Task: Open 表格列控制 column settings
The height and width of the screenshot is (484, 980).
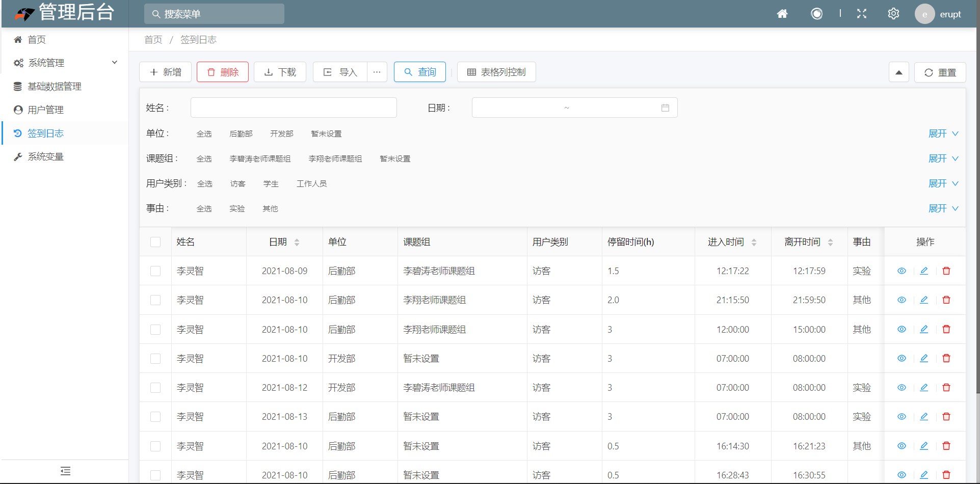Action: [x=496, y=72]
